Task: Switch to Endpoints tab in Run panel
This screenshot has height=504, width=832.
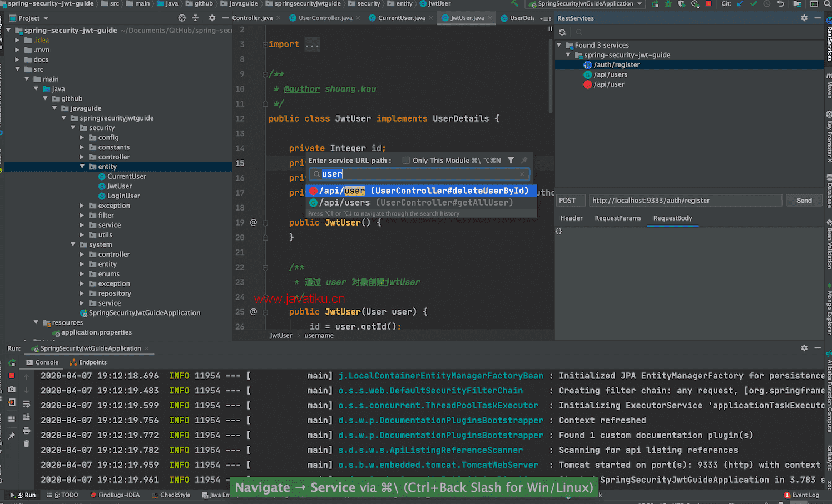Action: [88, 362]
